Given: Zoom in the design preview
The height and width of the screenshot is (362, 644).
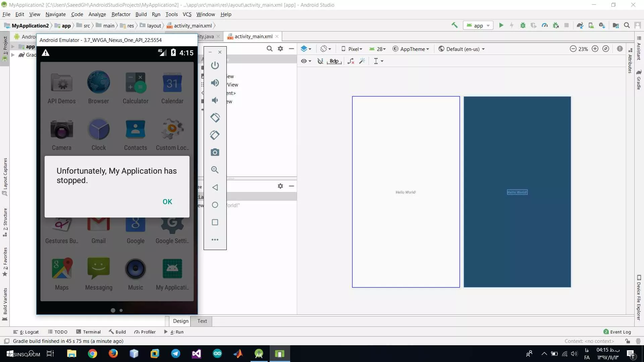Looking at the screenshot, I should [x=595, y=49].
